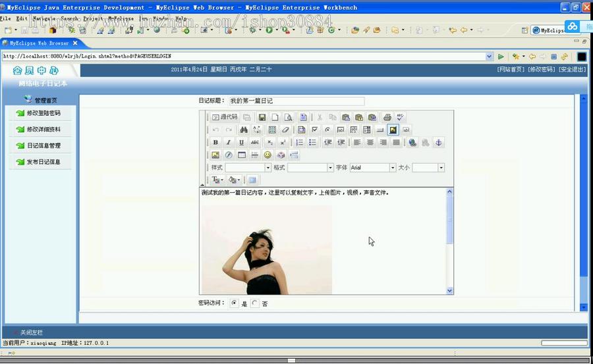Click the 日记标题 title input field
Image resolution: width=593 pixels, height=364 pixels.
pyautogui.click(x=296, y=101)
